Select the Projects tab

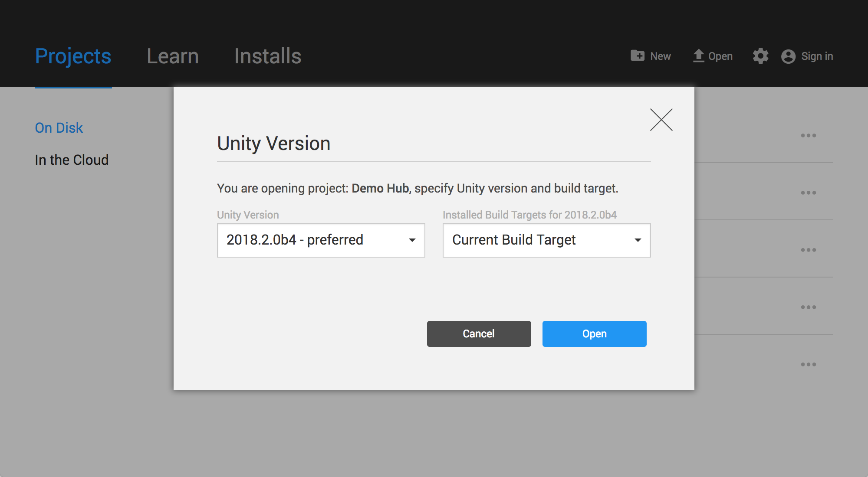(73, 55)
